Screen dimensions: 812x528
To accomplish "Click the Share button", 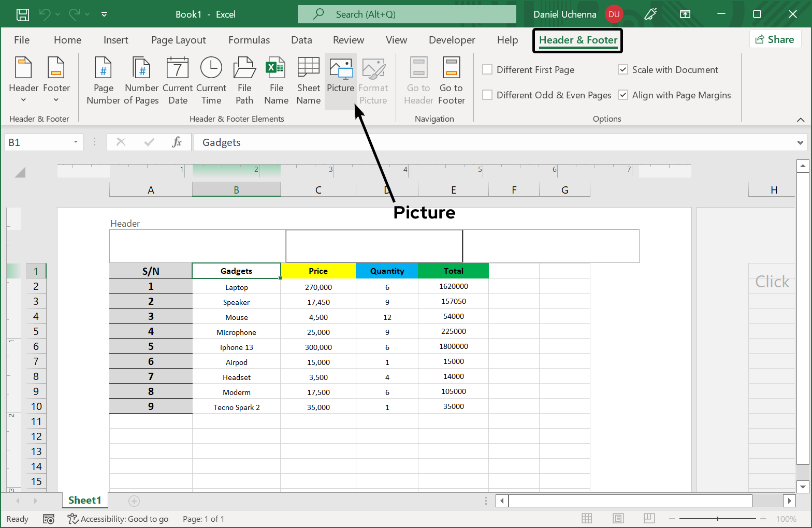I will point(775,40).
